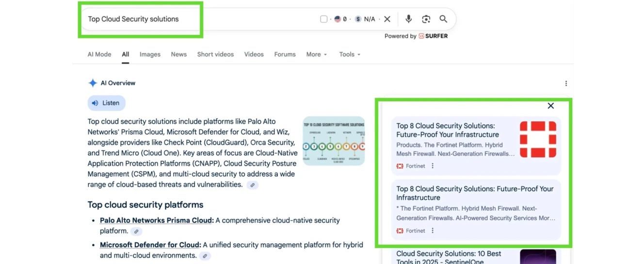The image size is (644, 264).
Task: Open Short videos tab
Action: coord(215,54)
